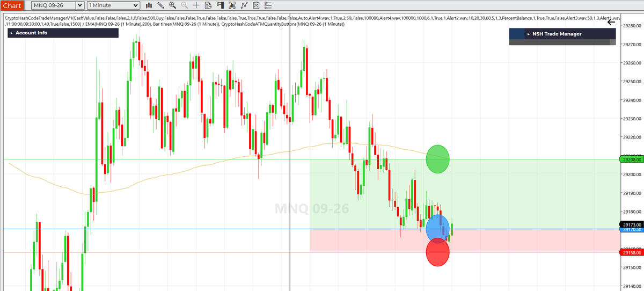Click the 29173.00 current price label

click(632, 224)
